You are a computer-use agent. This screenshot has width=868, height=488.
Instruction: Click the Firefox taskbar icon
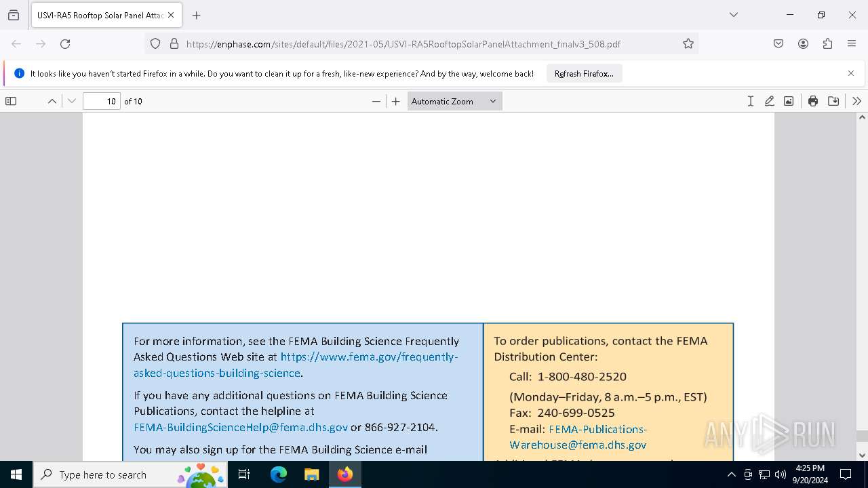(x=345, y=474)
